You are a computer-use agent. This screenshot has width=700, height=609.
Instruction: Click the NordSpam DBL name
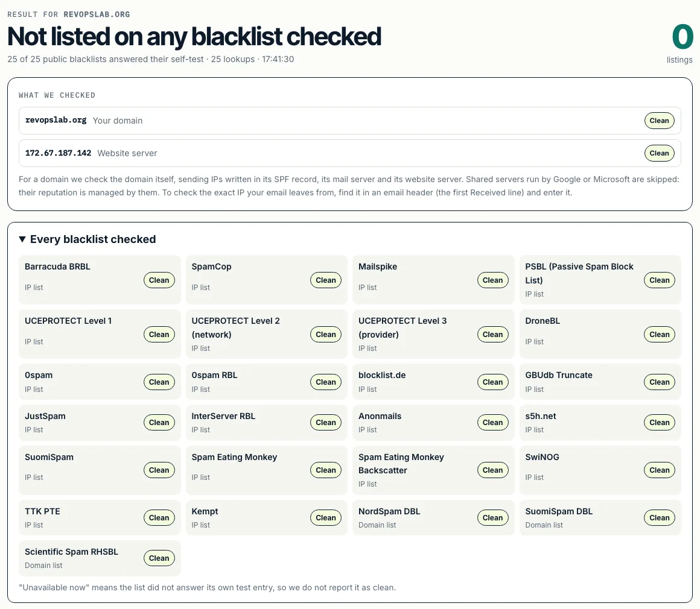coord(389,511)
